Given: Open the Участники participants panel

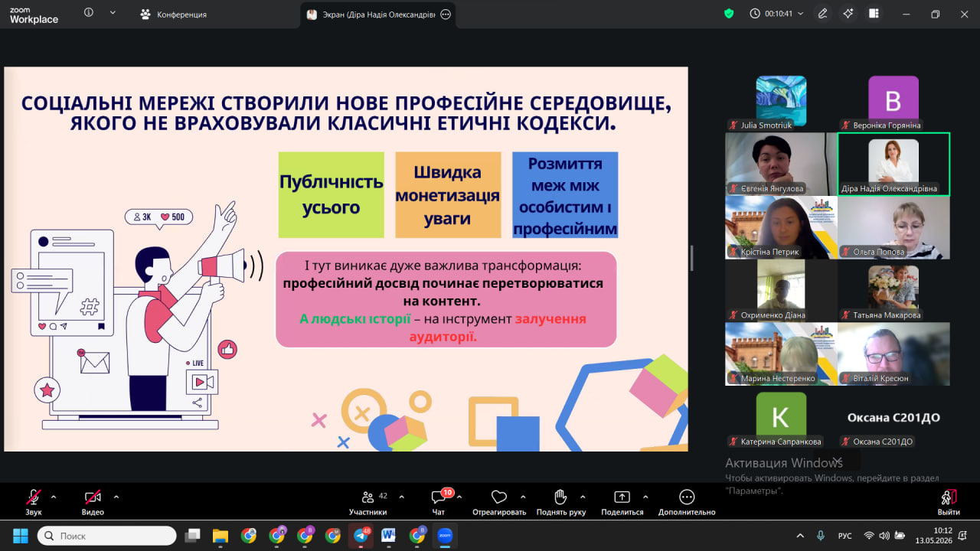Looking at the screenshot, I should pyautogui.click(x=368, y=502).
